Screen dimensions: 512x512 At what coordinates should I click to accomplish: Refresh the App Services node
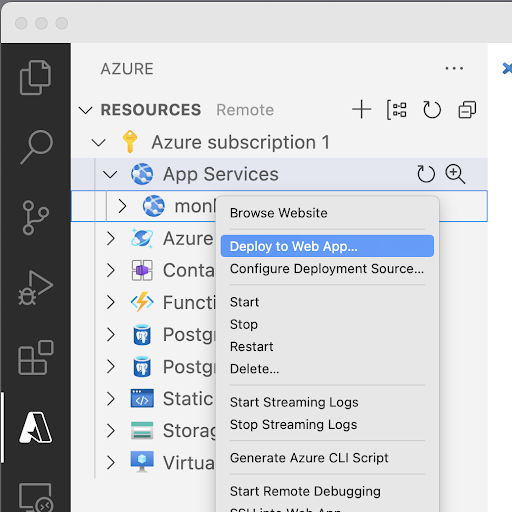click(x=426, y=174)
